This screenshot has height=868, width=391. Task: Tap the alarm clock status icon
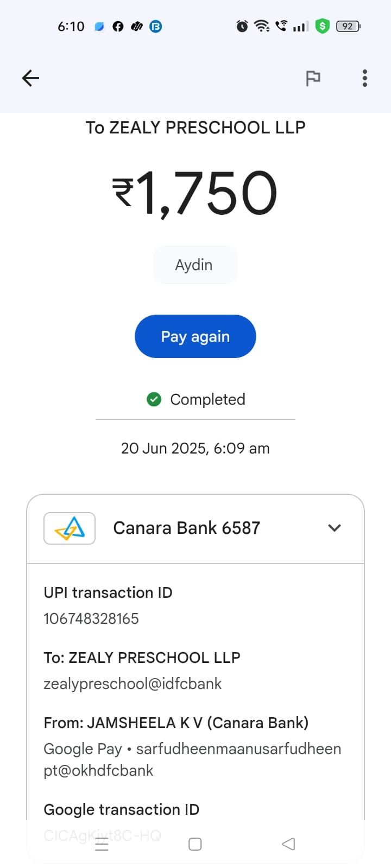click(x=242, y=26)
